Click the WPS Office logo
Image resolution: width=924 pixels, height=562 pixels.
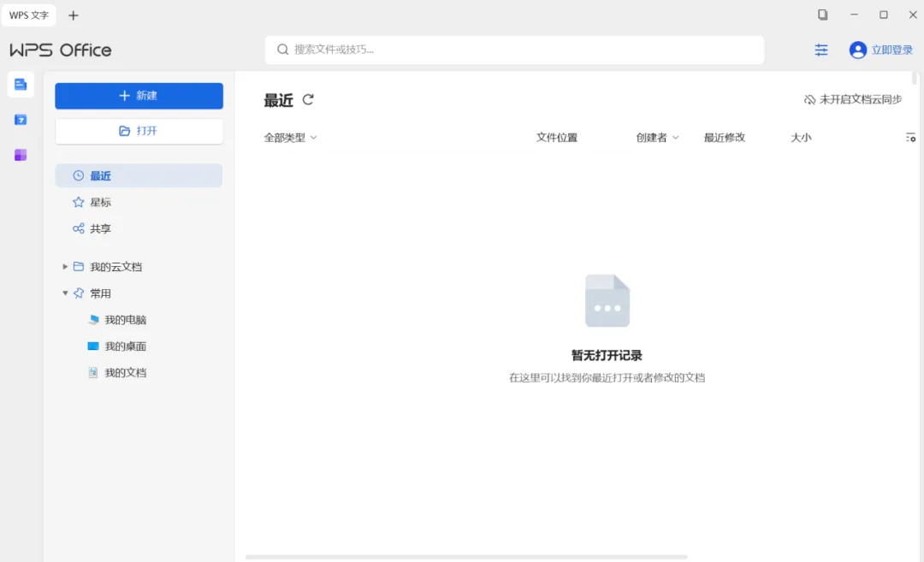click(61, 50)
